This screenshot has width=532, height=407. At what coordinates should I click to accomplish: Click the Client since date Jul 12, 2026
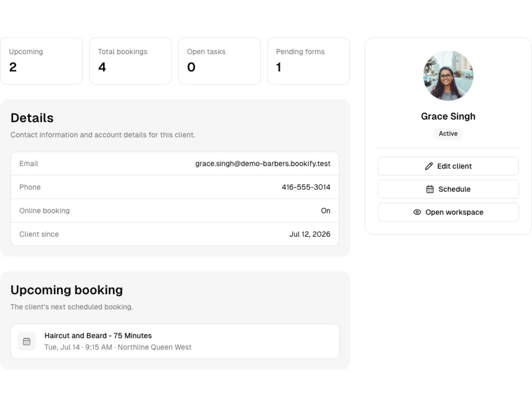coord(310,234)
